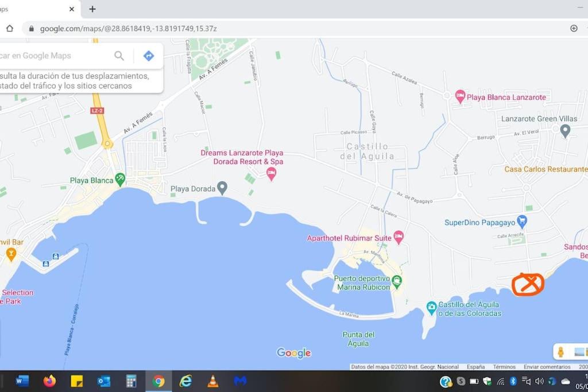Open Street View with the Pegman icon
588x392 pixels.
(560, 352)
